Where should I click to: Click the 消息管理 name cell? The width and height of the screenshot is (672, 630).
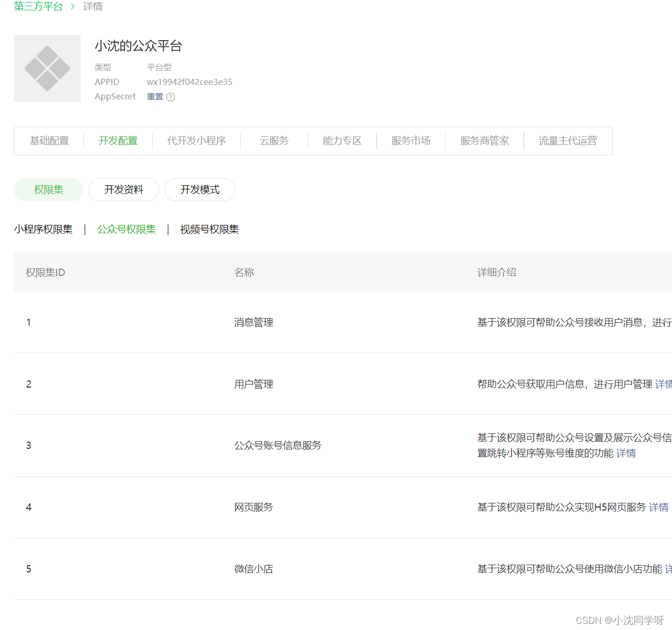[254, 323]
